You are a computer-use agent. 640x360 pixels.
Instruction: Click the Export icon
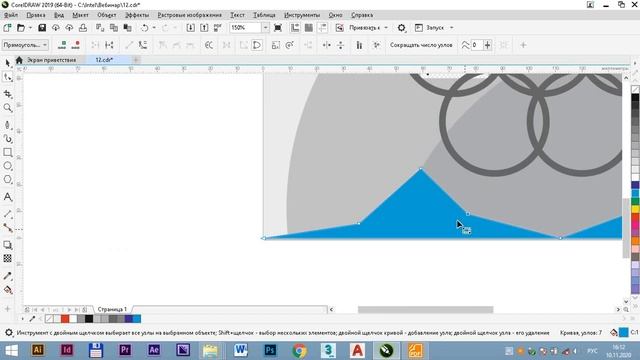pyautogui.click(x=204, y=28)
